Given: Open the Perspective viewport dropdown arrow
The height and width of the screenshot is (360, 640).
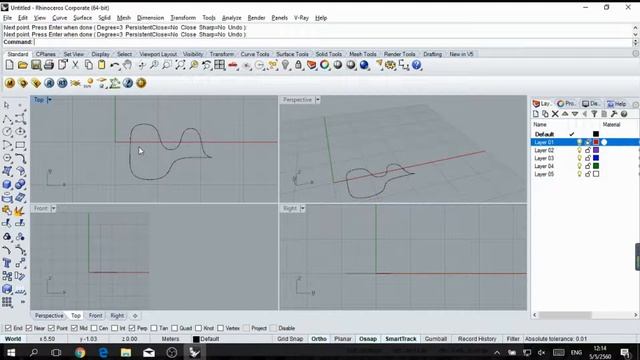Looking at the screenshot, I should tap(318, 100).
